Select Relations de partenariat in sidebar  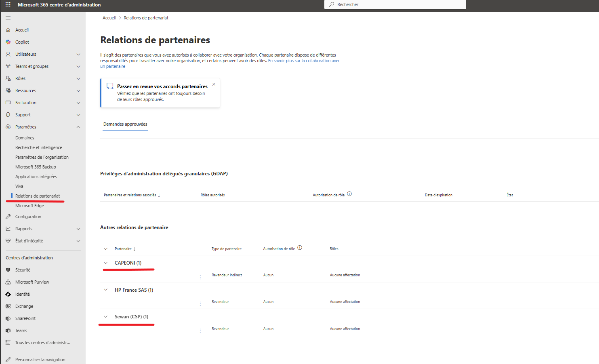point(38,196)
